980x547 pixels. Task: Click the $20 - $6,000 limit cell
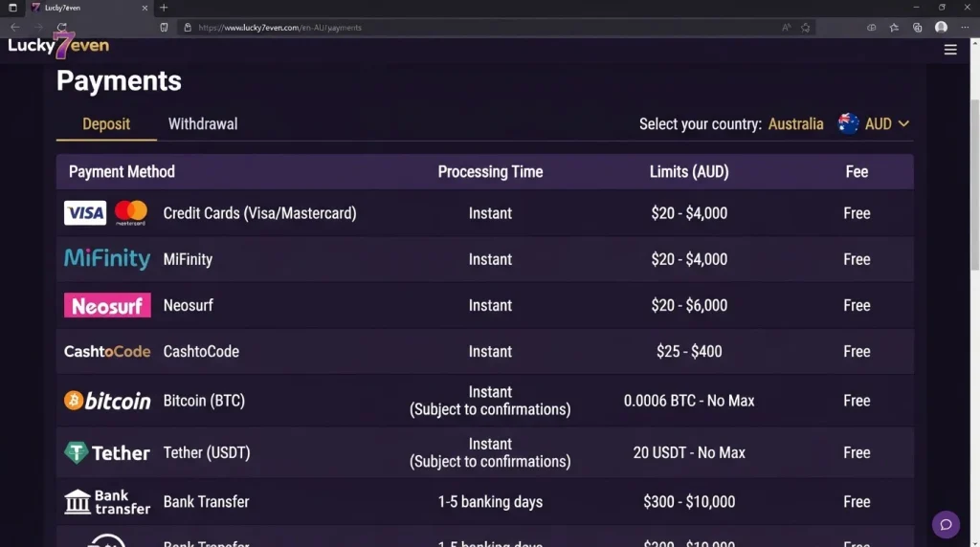click(689, 305)
